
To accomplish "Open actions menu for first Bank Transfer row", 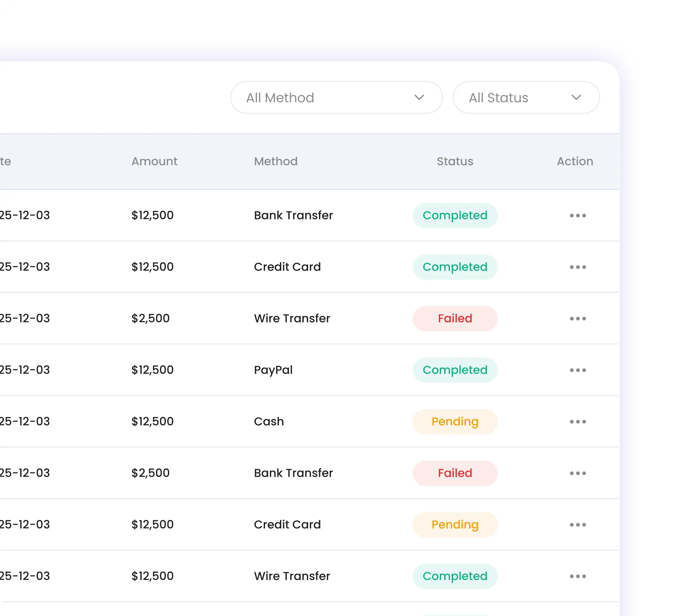I will pos(578,215).
